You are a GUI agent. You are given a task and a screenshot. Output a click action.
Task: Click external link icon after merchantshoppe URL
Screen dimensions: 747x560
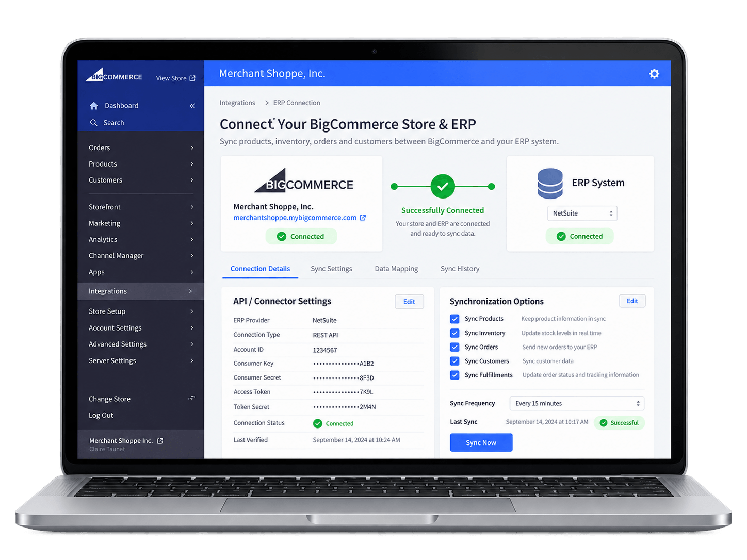tap(363, 218)
